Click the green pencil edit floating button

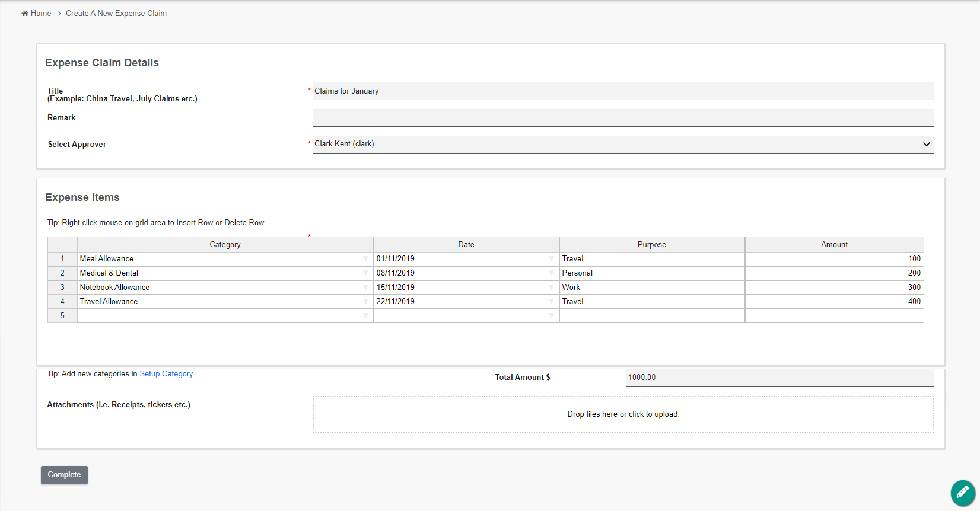tap(962, 493)
